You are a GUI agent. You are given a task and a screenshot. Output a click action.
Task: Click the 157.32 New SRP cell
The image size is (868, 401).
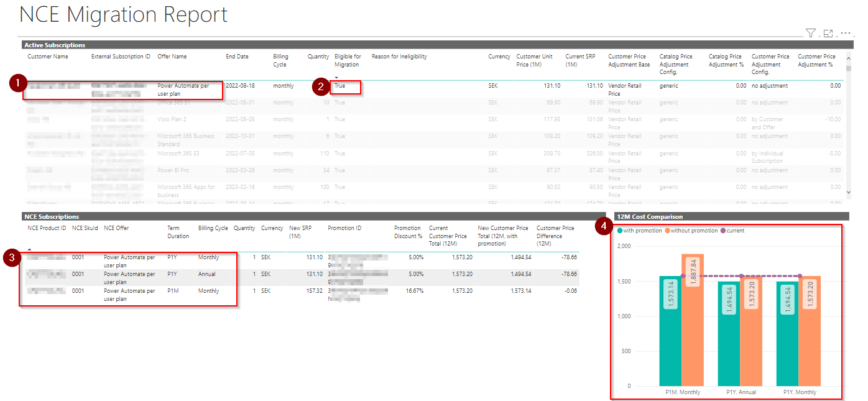click(x=313, y=291)
